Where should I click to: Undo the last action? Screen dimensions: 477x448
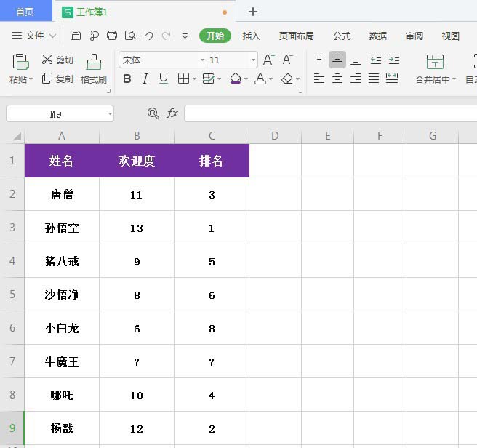pyautogui.click(x=148, y=36)
